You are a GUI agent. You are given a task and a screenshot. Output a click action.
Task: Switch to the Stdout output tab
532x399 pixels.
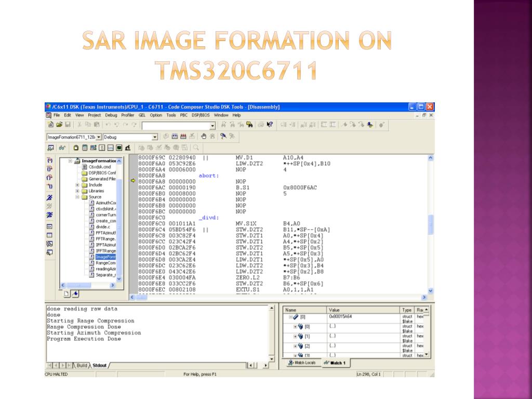click(x=99, y=365)
